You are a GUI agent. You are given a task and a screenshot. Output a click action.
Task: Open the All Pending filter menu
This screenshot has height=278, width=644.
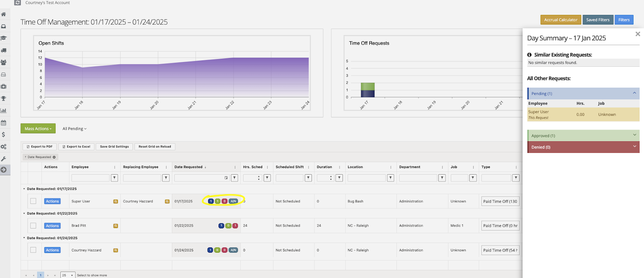(x=74, y=129)
